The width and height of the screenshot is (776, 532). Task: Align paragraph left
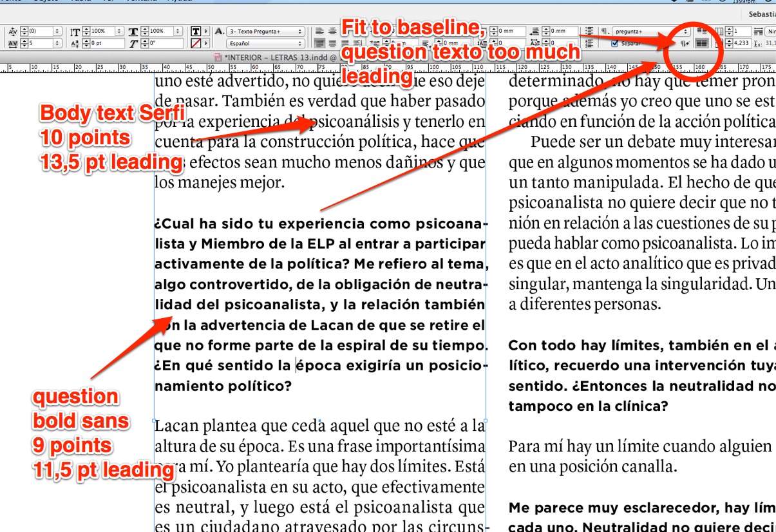tap(319, 32)
